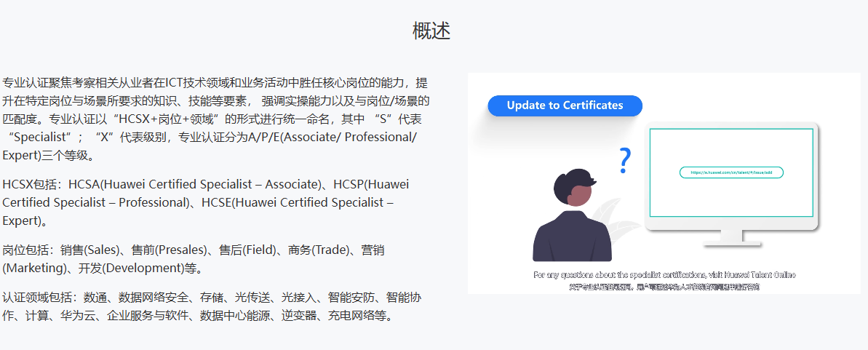Click the 岗位包括 paragraph text
The height and width of the screenshot is (350, 868).
(194, 259)
